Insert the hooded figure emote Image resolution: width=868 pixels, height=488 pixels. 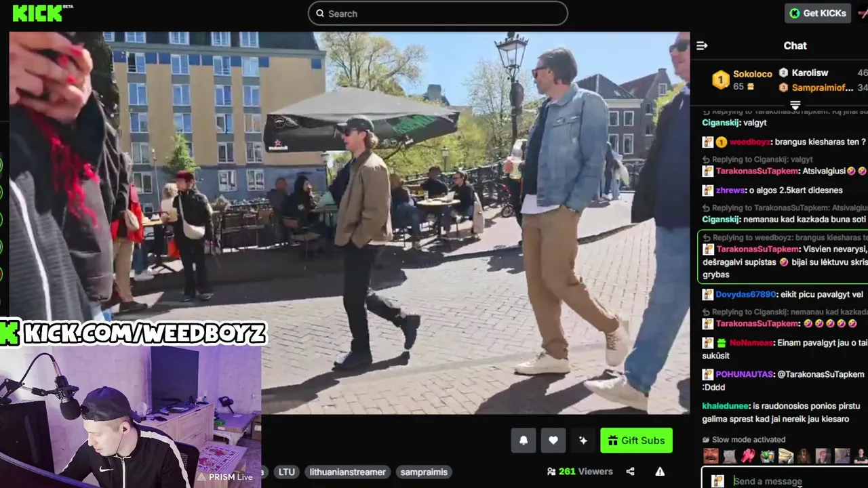(842, 456)
